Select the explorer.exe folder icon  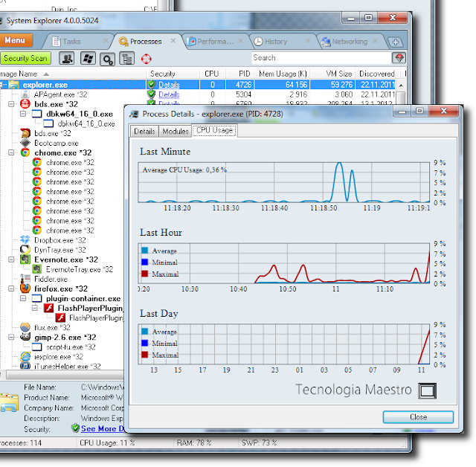click(x=13, y=85)
